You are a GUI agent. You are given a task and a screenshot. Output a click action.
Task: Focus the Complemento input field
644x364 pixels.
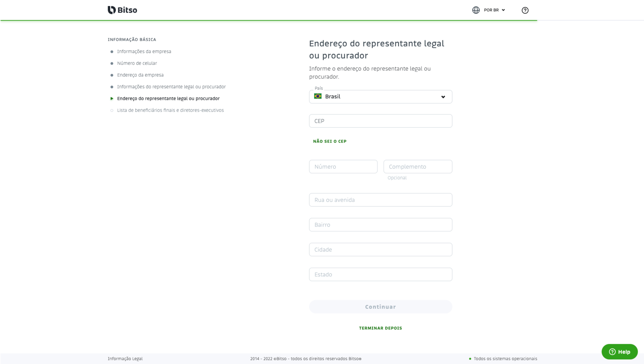click(x=418, y=166)
